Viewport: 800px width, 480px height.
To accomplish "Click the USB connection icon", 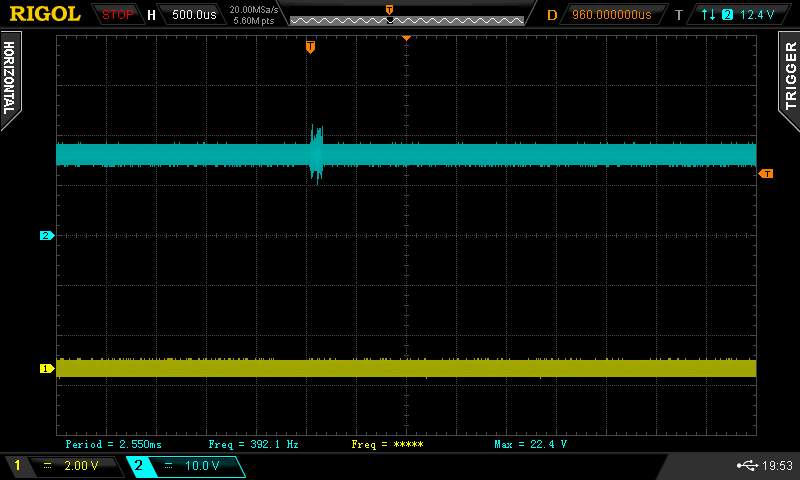I will point(746,465).
